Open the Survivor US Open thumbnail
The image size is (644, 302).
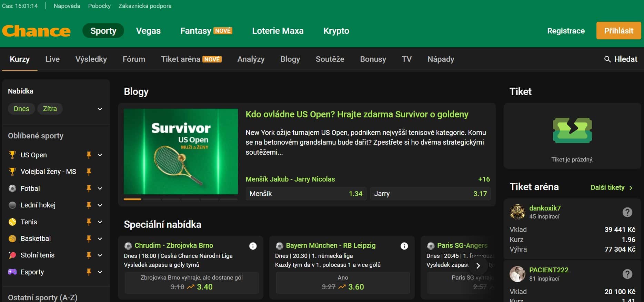(x=181, y=152)
